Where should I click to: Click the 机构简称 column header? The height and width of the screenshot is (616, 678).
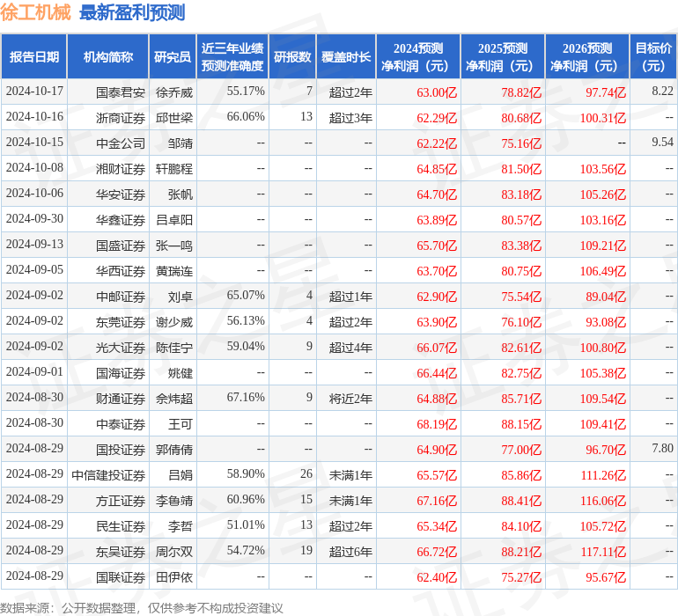pyautogui.click(x=108, y=56)
